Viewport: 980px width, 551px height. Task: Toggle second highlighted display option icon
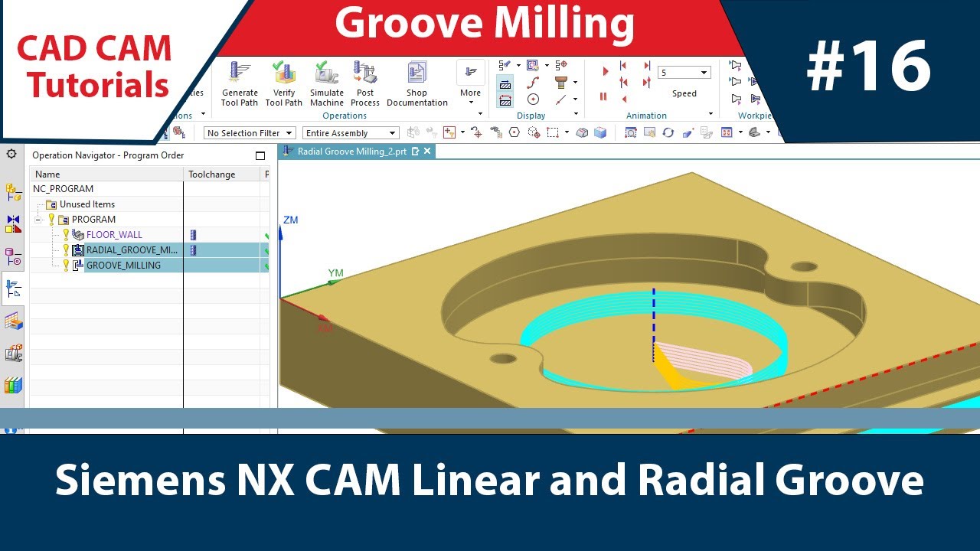[505, 99]
